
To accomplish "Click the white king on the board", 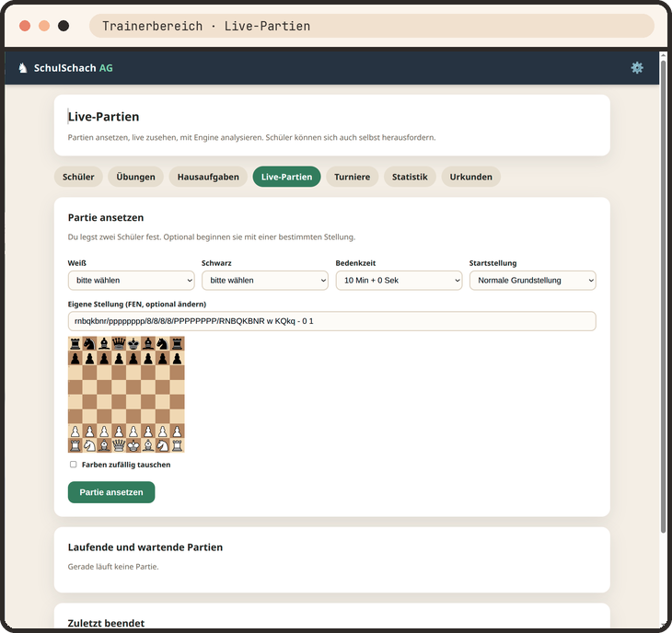I will [133, 445].
